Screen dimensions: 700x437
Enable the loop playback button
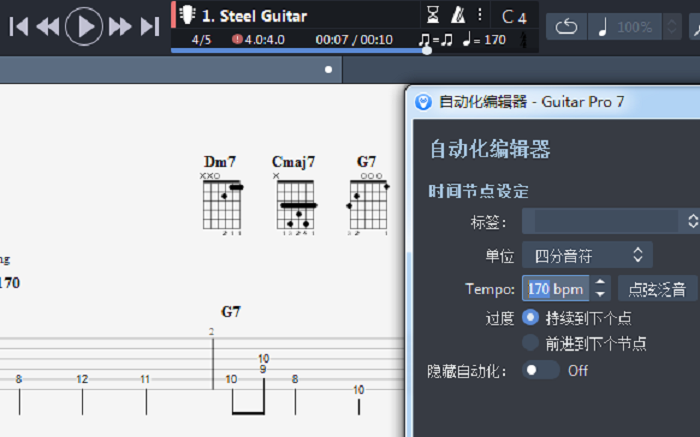pyautogui.click(x=566, y=27)
